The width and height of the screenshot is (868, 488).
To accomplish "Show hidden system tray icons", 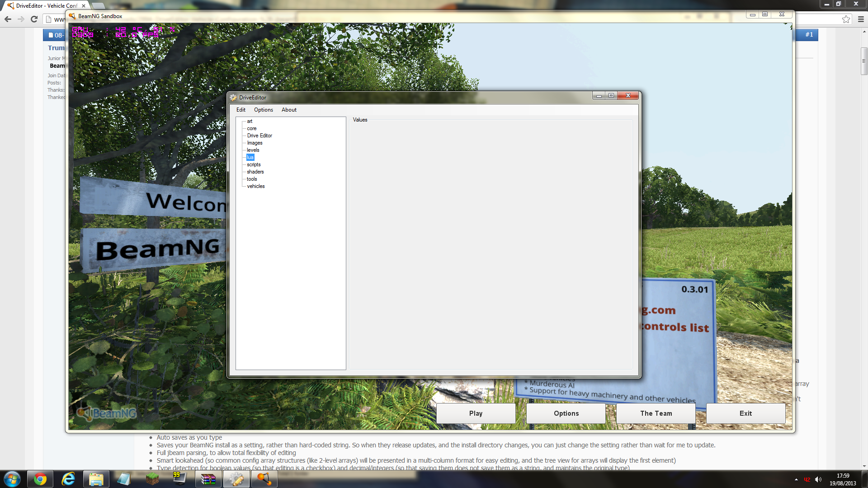I will (796, 479).
